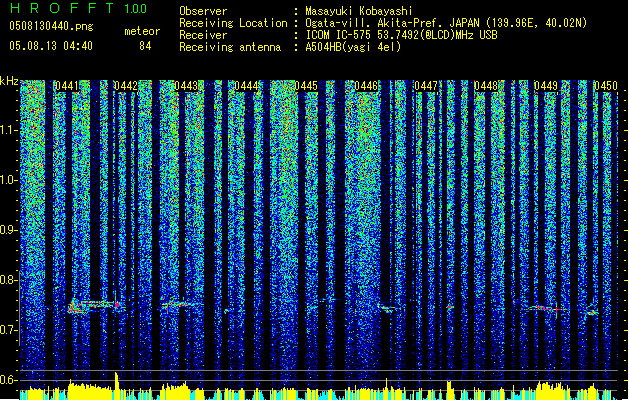Click the 0.8 frequency axis label

tap(9, 280)
